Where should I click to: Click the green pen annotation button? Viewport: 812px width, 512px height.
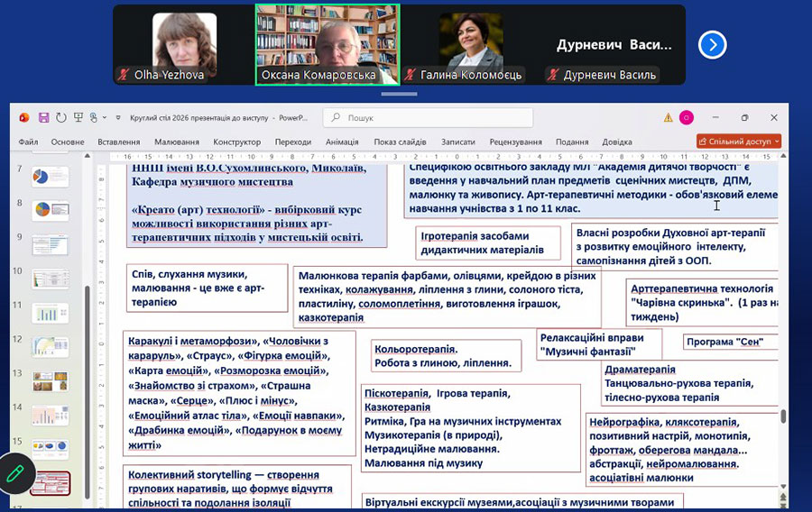[x=15, y=473]
